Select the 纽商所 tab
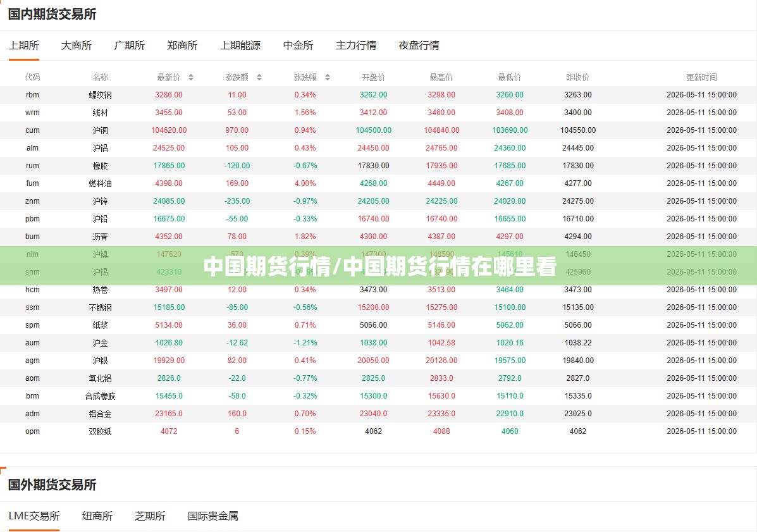This screenshot has height=532, width=757. pos(97,516)
